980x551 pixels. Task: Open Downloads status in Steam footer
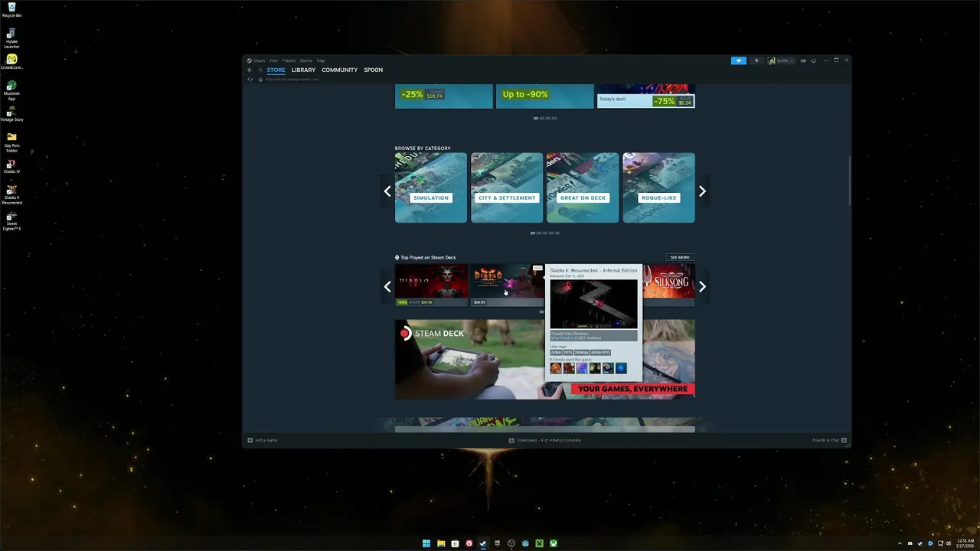point(544,440)
